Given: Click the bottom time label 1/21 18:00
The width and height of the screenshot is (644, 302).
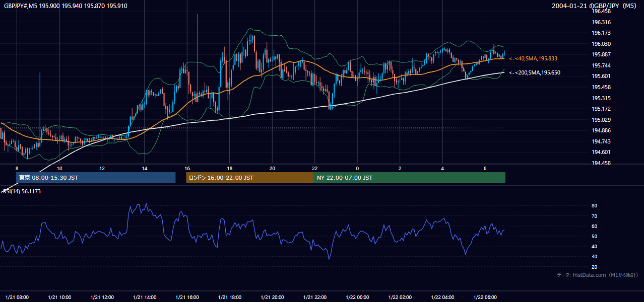Looking at the screenshot, I should coord(230,297).
